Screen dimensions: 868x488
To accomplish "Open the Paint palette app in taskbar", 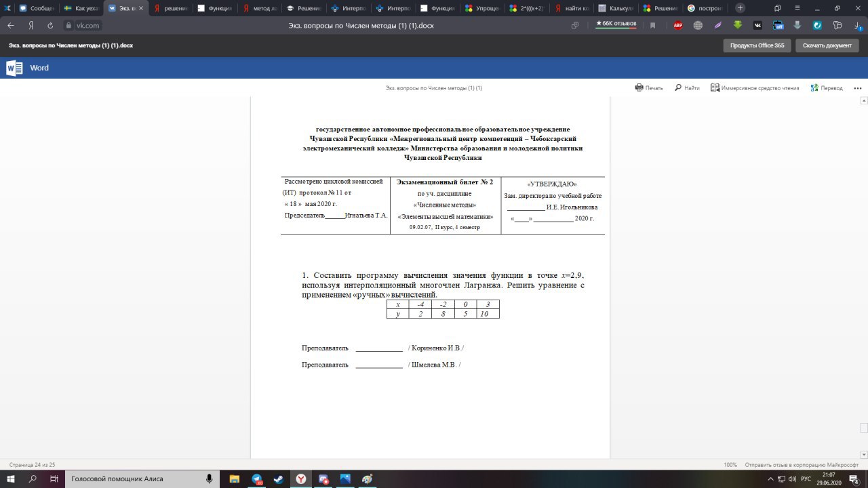I will pos(367,479).
